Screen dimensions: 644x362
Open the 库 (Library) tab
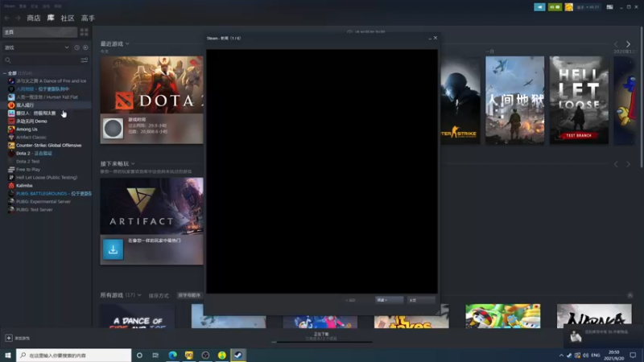pyautogui.click(x=51, y=18)
